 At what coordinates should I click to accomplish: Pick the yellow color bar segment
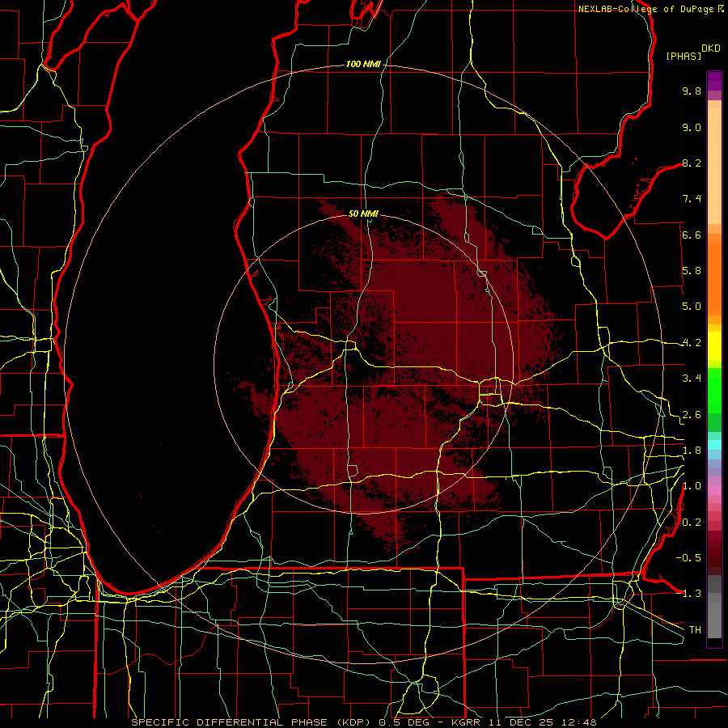[x=714, y=346]
